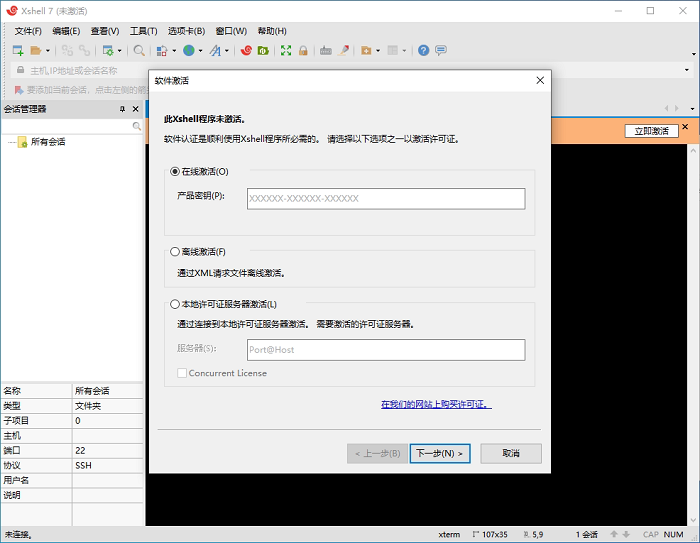
Task: Select local license server activation option
Action: [x=175, y=305]
